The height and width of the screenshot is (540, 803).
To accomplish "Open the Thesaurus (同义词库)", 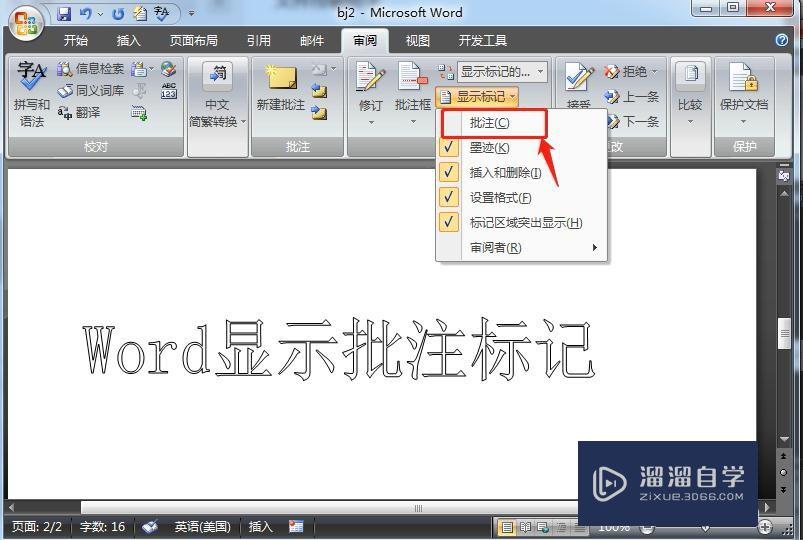I will [91, 91].
